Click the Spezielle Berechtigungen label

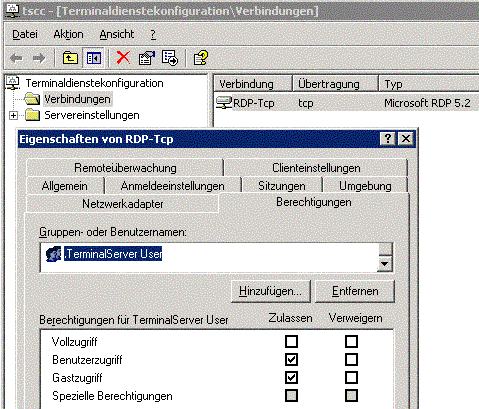[112, 396]
